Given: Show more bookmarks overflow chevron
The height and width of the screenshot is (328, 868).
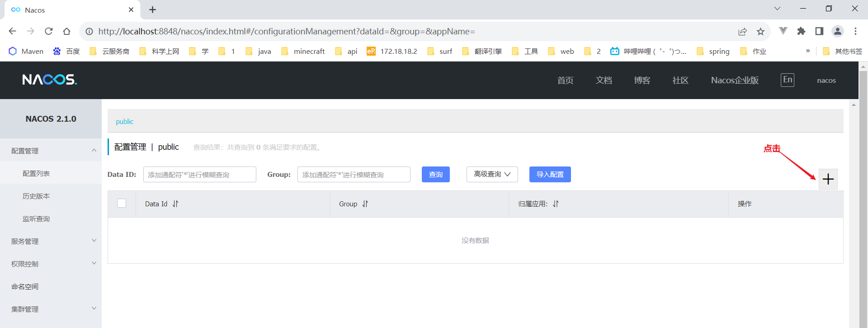Looking at the screenshot, I should (808, 51).
